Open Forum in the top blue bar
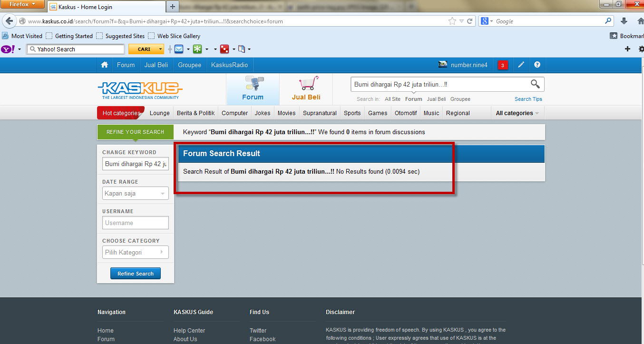The image size is (644, 344). [x=126, y=65]
